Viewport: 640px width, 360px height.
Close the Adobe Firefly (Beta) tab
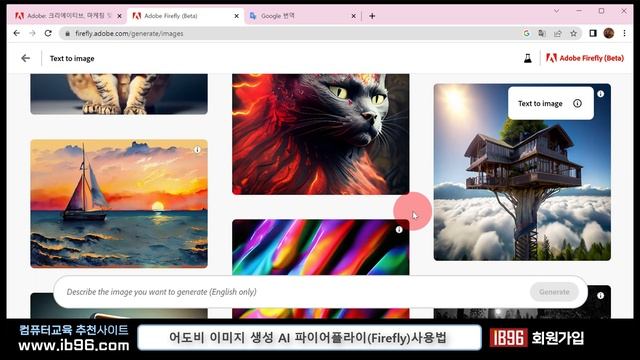point(236,16)
